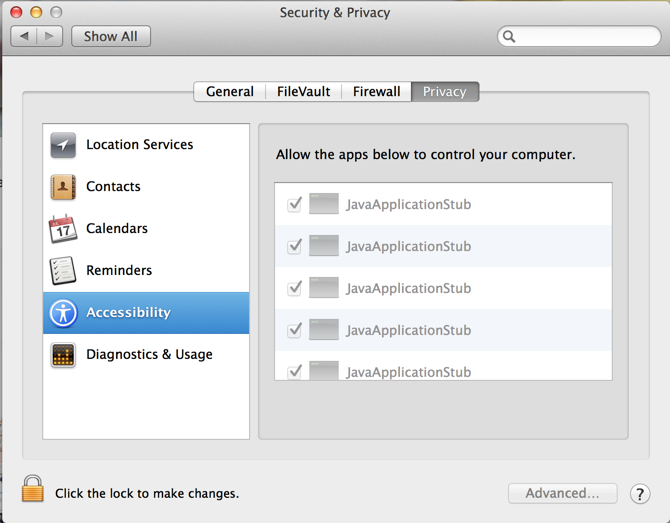Toggle the second JavaApplicationStub checkbox
The image size is (670, 523).
point(295,246)
